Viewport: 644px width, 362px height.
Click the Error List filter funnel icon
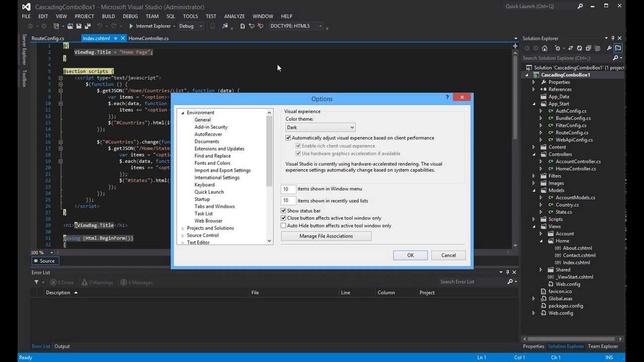tap(36, 282)
